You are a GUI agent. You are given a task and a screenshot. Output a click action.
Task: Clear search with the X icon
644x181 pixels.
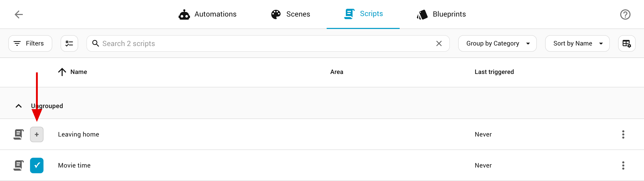[x=439, y=43]
